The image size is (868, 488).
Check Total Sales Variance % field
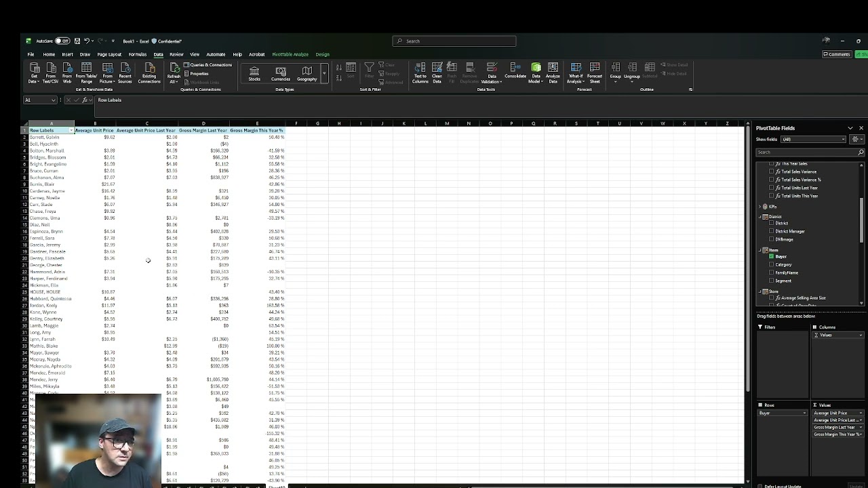point(772,180)
